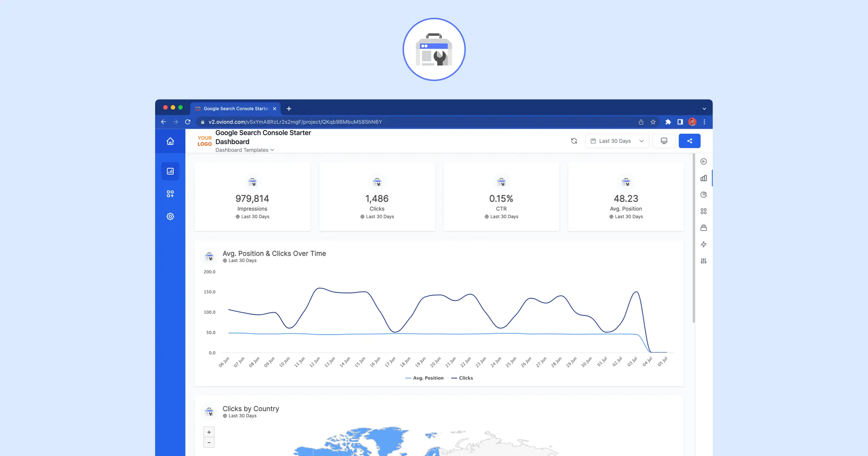Share the dashboard with blue share button

(689, 141)
